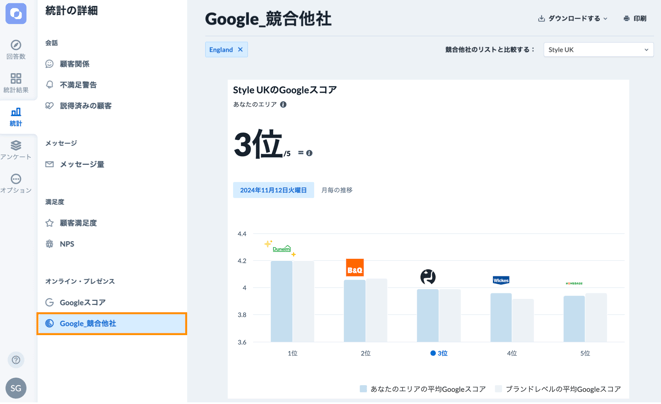This screenshot has height=404, width=661.
Task: Select the 2024年11月12日火曜日 tab
Action: pos(273,190)
